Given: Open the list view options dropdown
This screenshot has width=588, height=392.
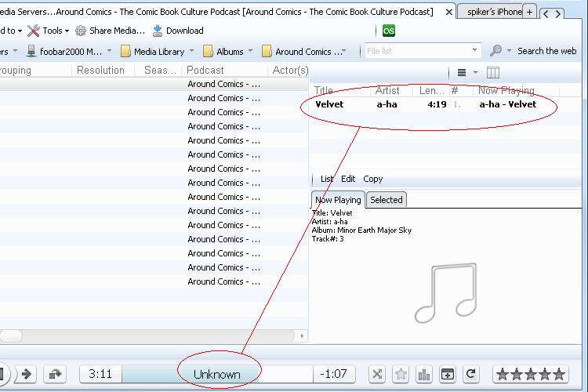Looking at the screenshot, I should pos(466,72).
